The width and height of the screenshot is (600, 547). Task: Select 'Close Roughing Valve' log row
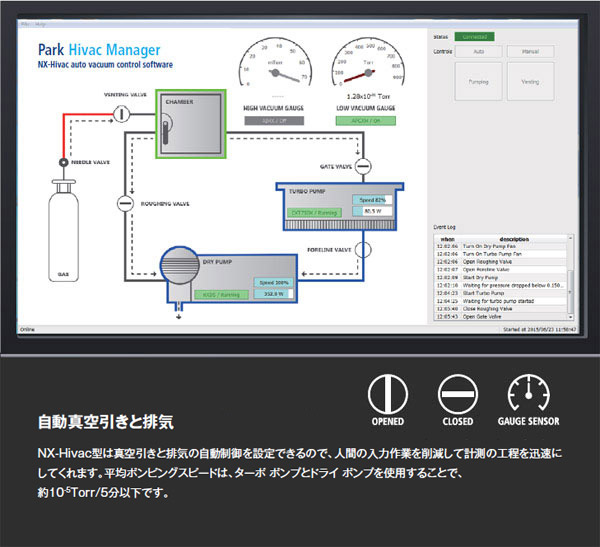[x=501, y=309]
